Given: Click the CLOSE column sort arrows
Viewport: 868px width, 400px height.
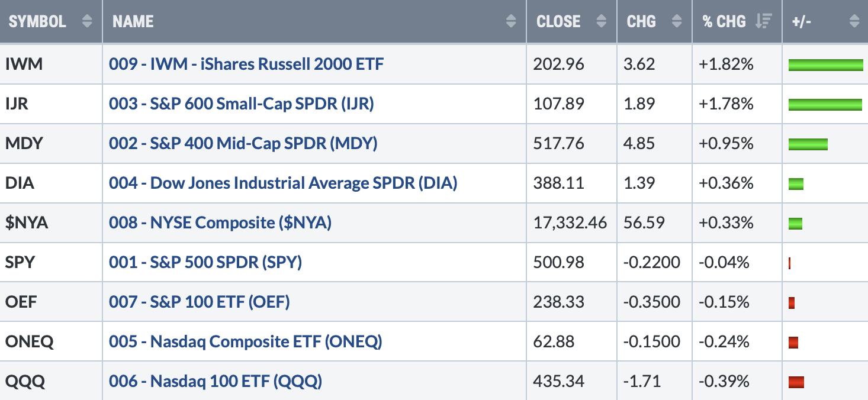Looking at the screenshot, I should tap(602, 22).
